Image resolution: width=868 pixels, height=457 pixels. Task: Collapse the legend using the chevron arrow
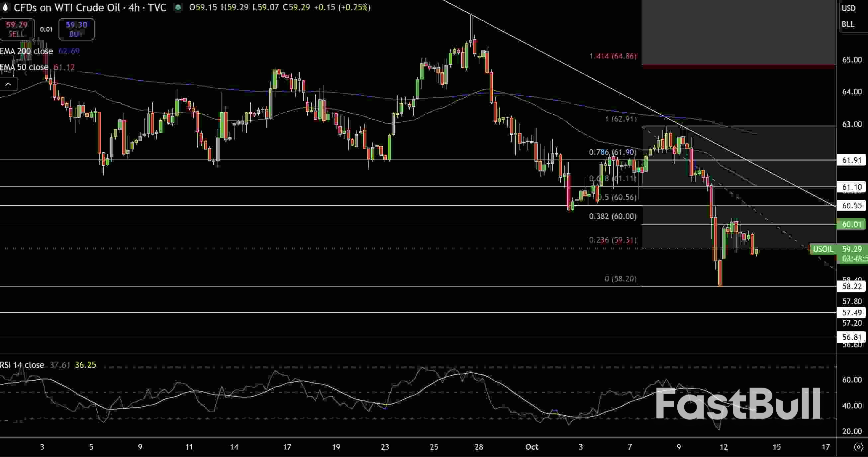pos(8,84)
